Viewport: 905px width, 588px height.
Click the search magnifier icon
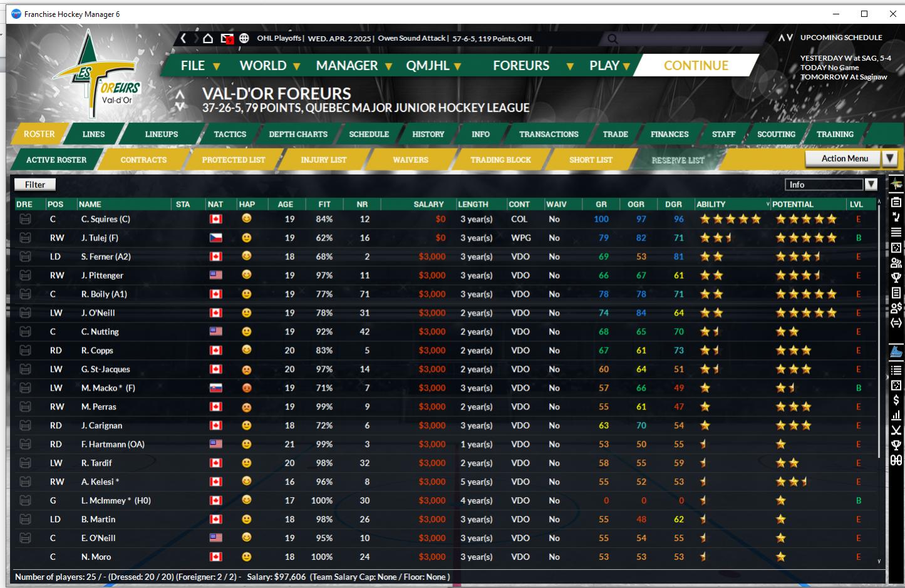613,39
